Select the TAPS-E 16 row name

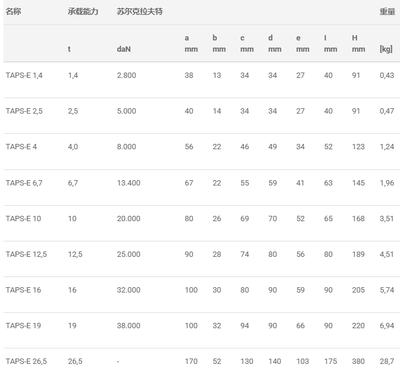[23, 290]
